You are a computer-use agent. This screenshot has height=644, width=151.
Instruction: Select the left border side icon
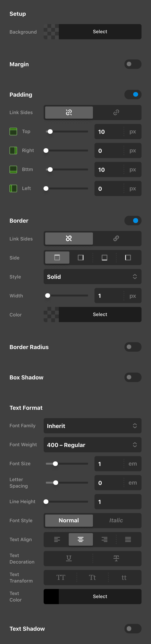[128, 258]
